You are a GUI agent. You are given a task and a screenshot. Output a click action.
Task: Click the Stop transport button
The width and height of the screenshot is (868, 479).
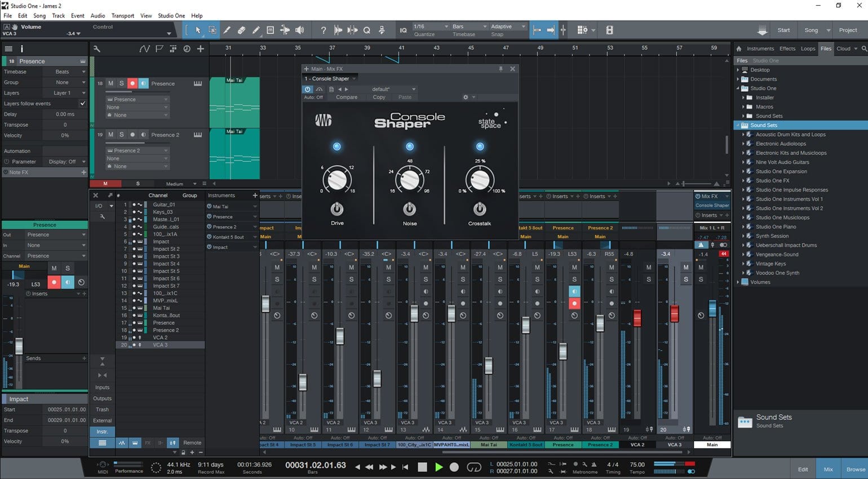tap(422, 467)
